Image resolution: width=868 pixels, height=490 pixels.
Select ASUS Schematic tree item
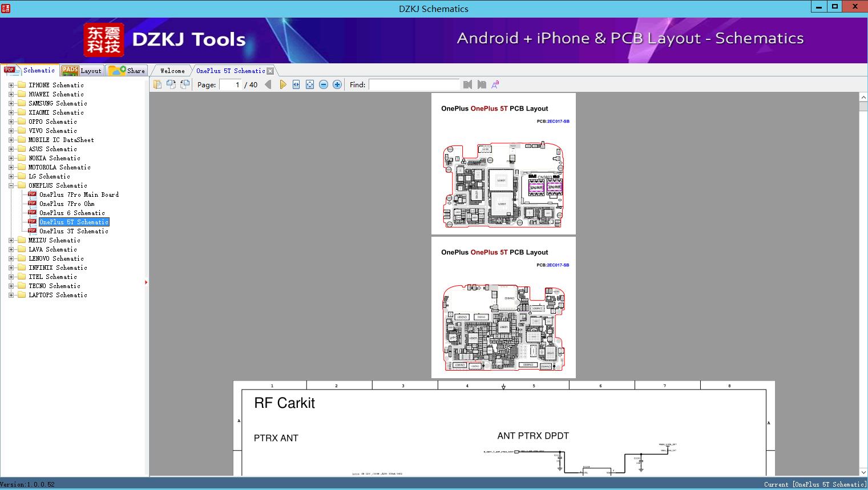click(x=53, y=149)
